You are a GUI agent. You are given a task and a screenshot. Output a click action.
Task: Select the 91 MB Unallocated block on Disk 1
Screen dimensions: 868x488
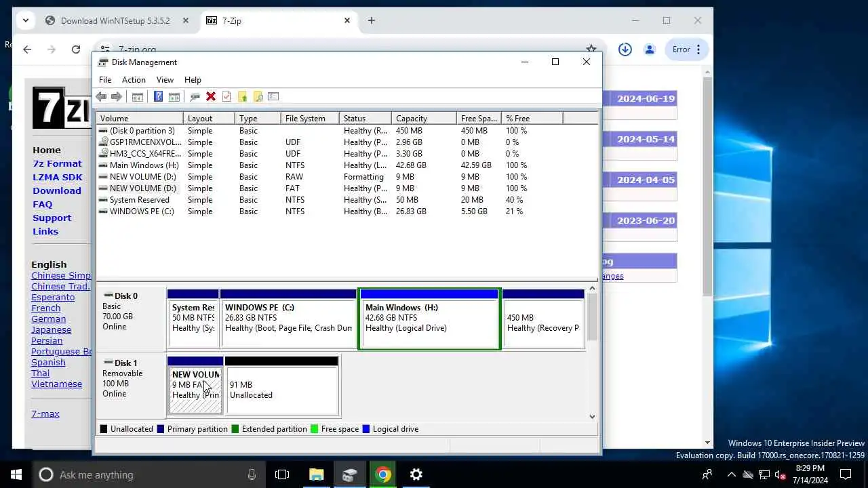tap(281, 386)
